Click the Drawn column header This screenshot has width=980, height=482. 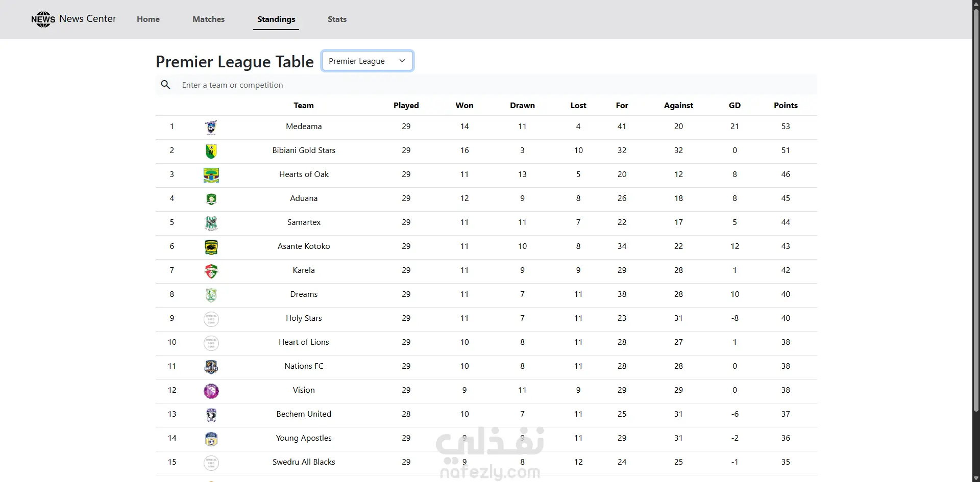523,106
